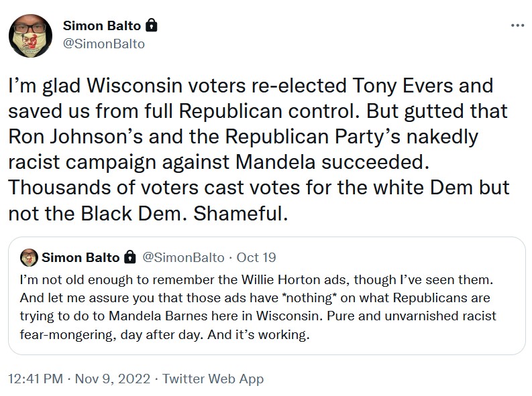Image resolution: width=532 pixels, height=396 pixels.
Task: Click the small avatar in the quoted tweet
Action: [x=29, y=257]
